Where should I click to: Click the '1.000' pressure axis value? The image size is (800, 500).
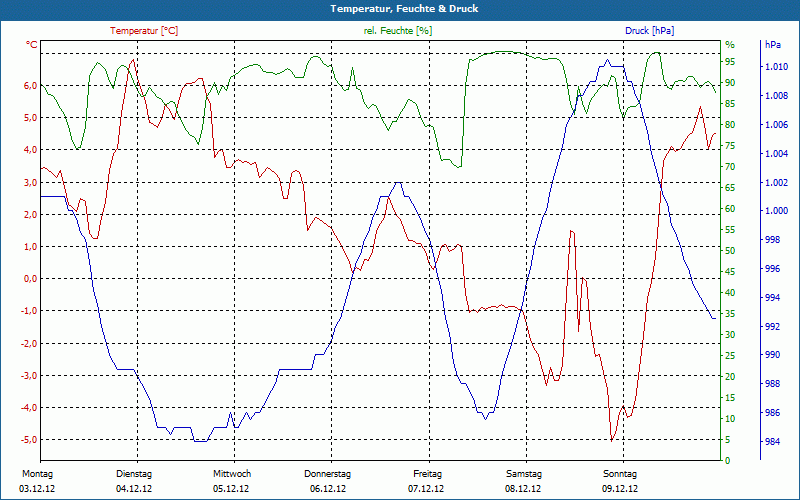pyautogui.click(x=777, y=211)
